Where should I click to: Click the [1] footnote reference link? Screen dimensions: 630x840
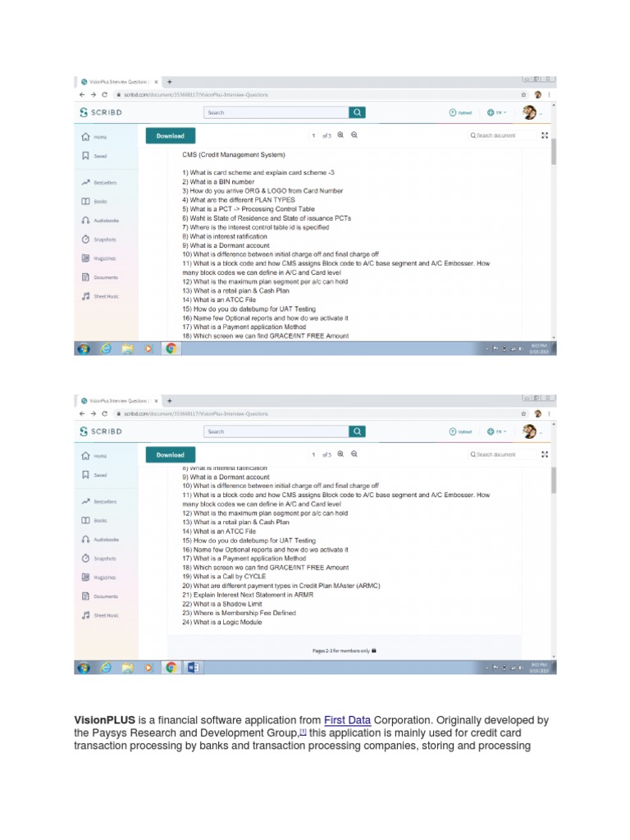click(303, 732)
